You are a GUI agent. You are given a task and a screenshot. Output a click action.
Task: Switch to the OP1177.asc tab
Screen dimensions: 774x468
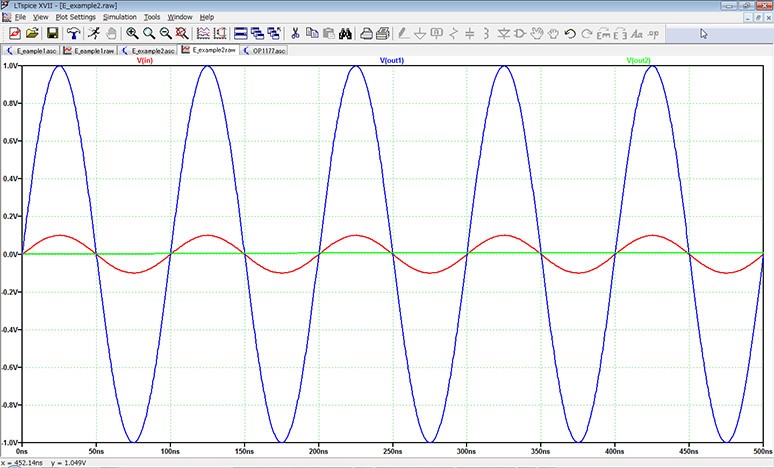click(265, 49)
